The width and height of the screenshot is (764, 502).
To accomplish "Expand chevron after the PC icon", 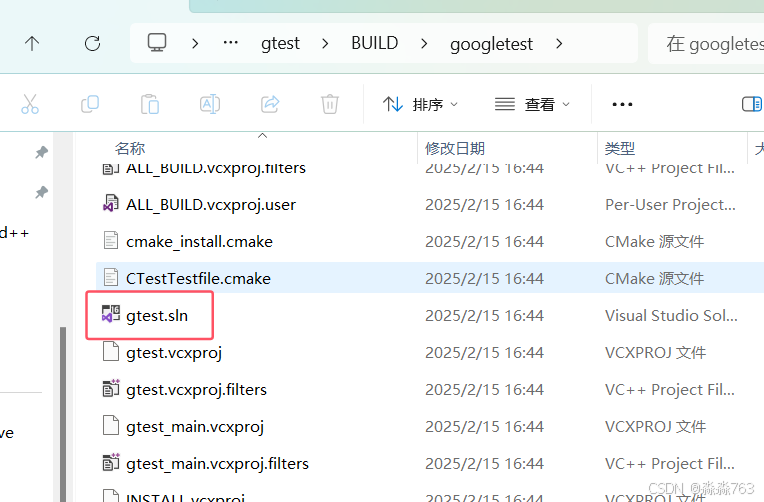I will pos(195,44).
